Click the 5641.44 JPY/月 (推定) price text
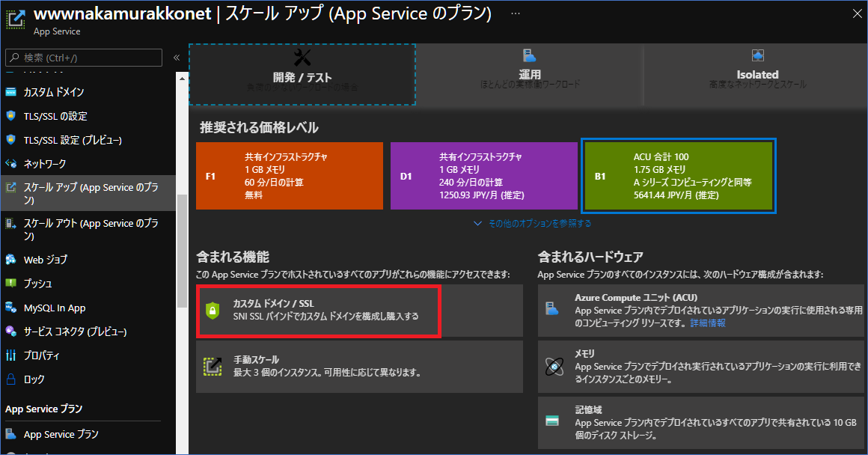Image resolution: width=868 pixels, height=455 pixels. 676,195
